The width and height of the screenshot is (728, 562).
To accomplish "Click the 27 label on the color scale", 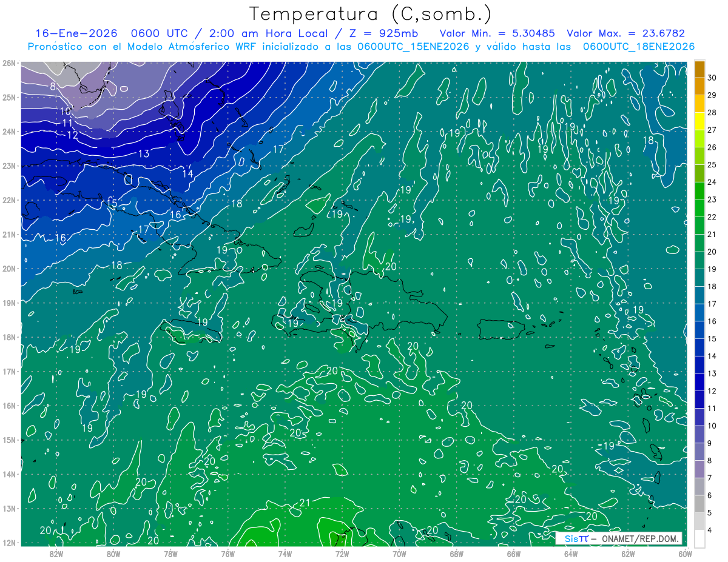I will pyautogui.click(x=712, y=130).
